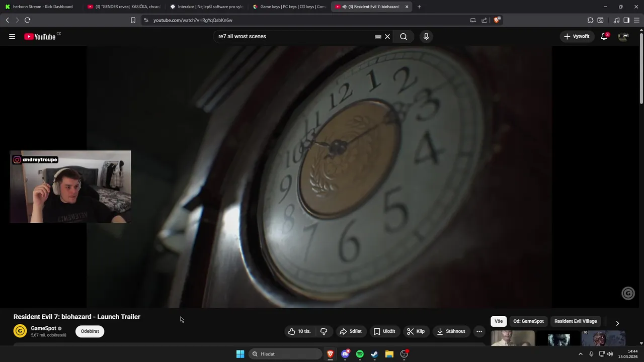
Task: Show more filter chips arrow
Action: point(617,323)
